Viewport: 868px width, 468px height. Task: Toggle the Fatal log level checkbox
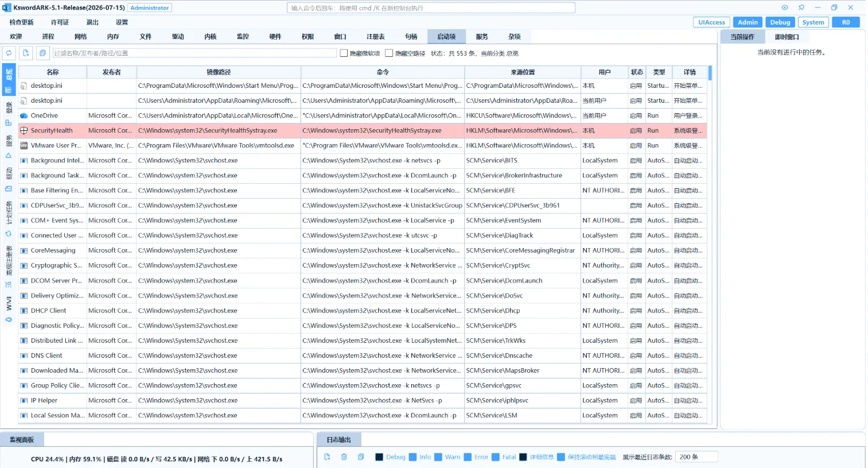click(x=496, y=457)
